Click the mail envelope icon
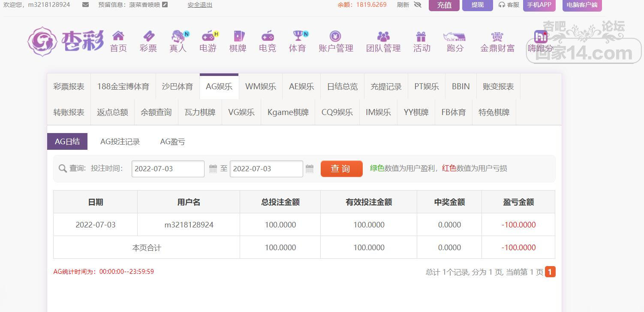 [x=85, y=5]
